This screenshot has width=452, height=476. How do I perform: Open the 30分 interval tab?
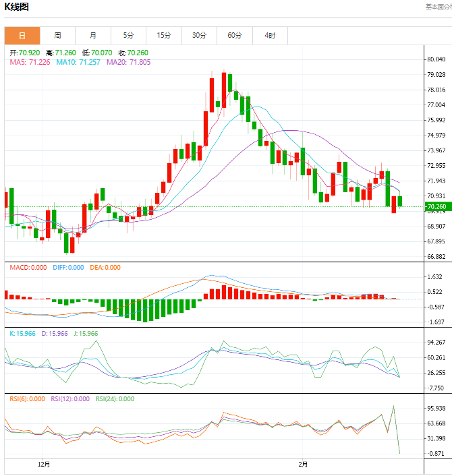pyautogui.click(x=199, y=36)
